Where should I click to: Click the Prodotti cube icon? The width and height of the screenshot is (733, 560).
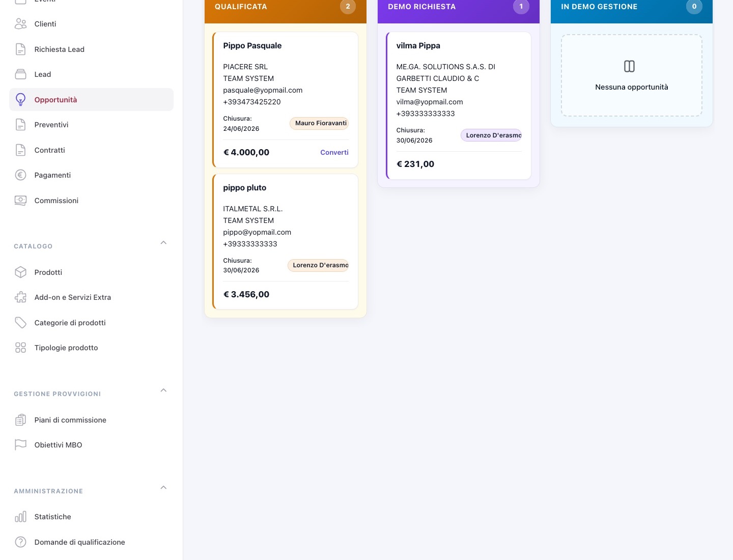coord(20,272)
